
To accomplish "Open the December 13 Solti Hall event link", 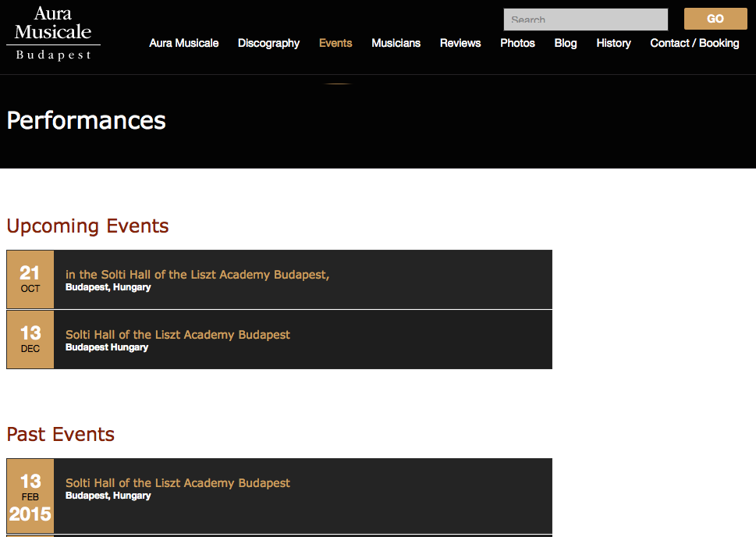I will click(178, 335).
